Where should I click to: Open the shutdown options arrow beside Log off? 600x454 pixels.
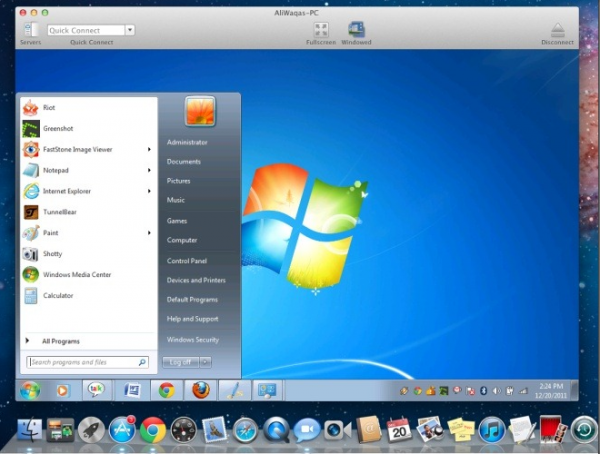pos(205,362)
